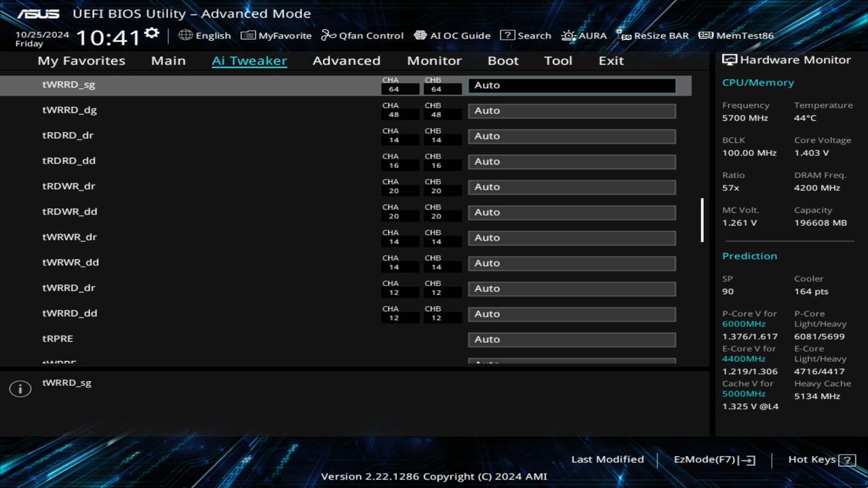Launch the AI OC Guide
This screenshot has width=868, height=488.
point(452,35)
